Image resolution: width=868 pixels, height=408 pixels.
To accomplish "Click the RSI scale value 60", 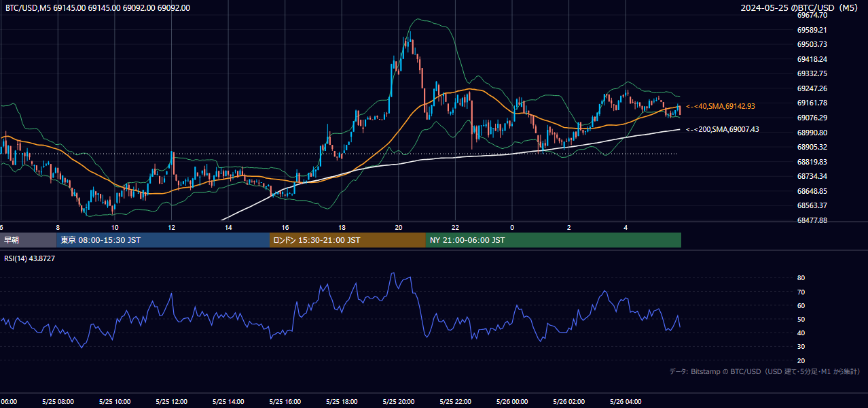I will click(801, 305).
